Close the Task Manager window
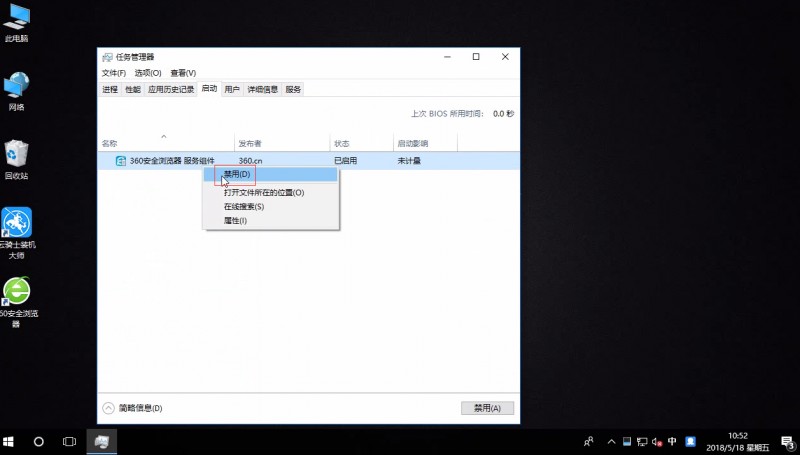 coord(505,57)
